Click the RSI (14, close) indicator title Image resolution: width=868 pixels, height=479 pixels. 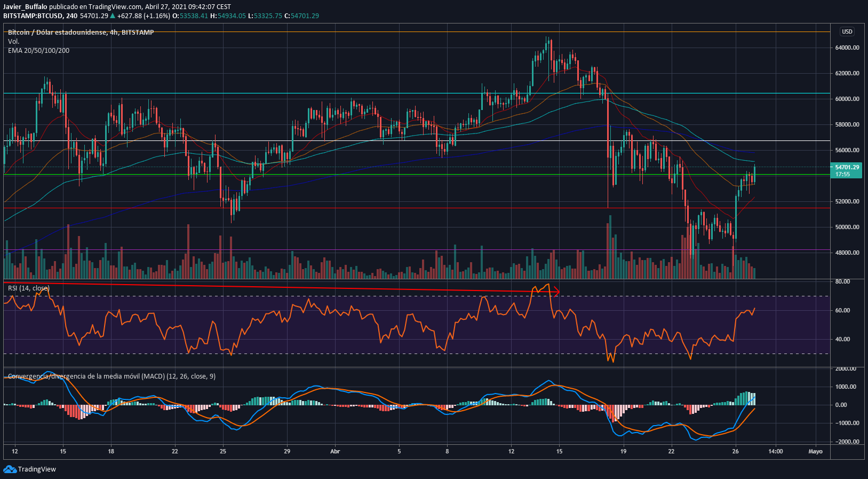(28, 288)
